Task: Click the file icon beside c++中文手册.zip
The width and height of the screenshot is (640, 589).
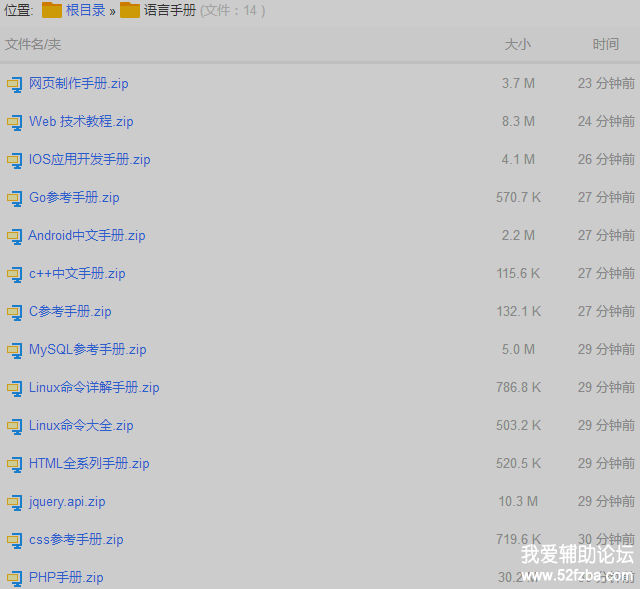Action: 14,274
